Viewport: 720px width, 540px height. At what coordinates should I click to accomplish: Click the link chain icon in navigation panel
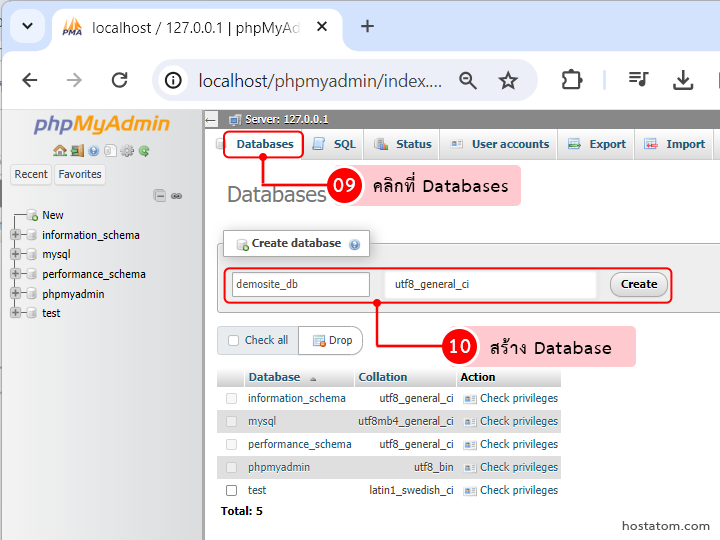pyautogui.click(x=177, y=196)
